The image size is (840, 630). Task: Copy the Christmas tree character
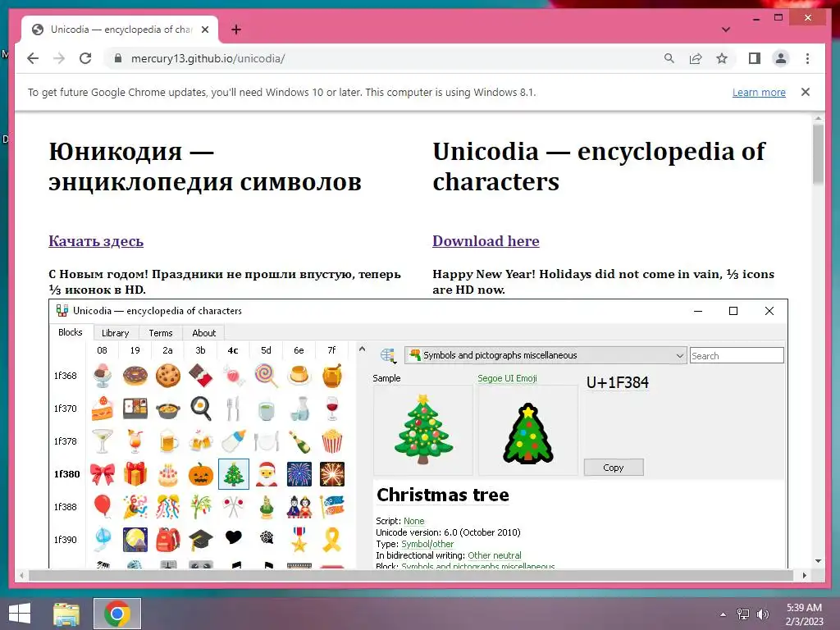pyautogui.click(x=614, y=467)
